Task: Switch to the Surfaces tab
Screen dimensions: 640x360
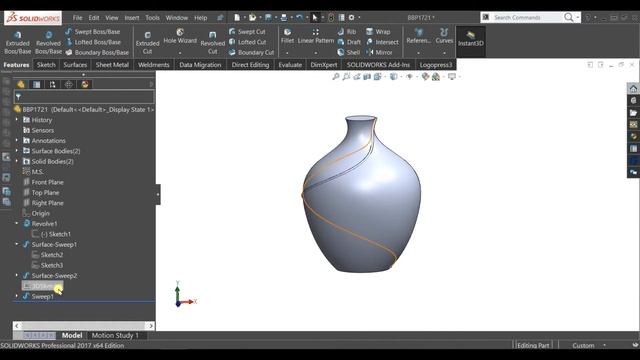Action: [75, 64]
